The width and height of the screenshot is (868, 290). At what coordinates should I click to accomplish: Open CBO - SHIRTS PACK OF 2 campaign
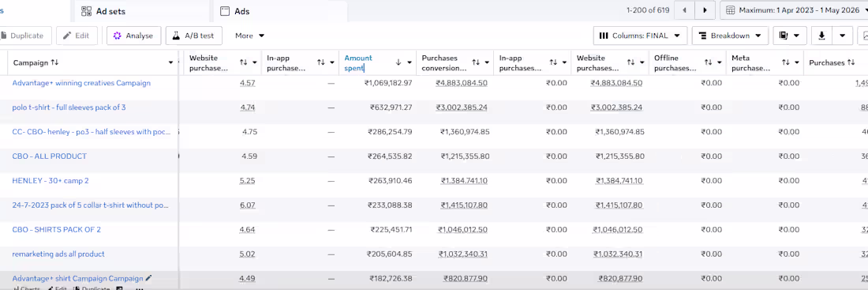pos(57,230)
